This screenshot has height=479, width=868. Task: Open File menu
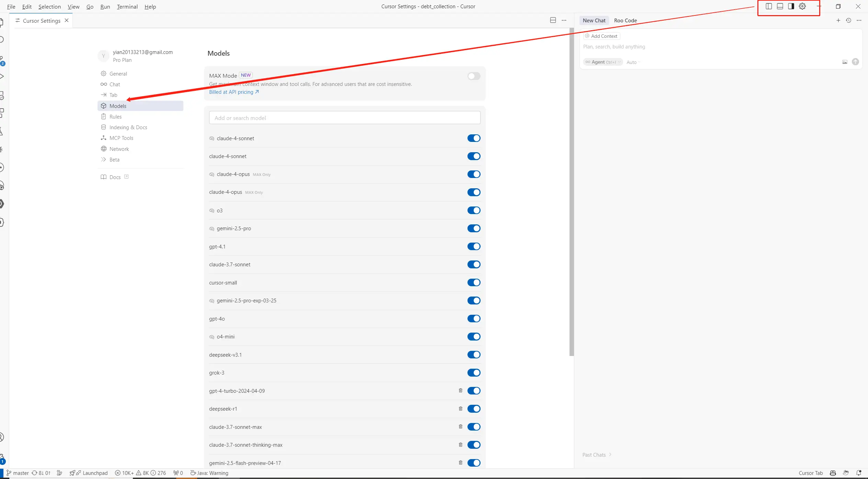coord(11,7)
